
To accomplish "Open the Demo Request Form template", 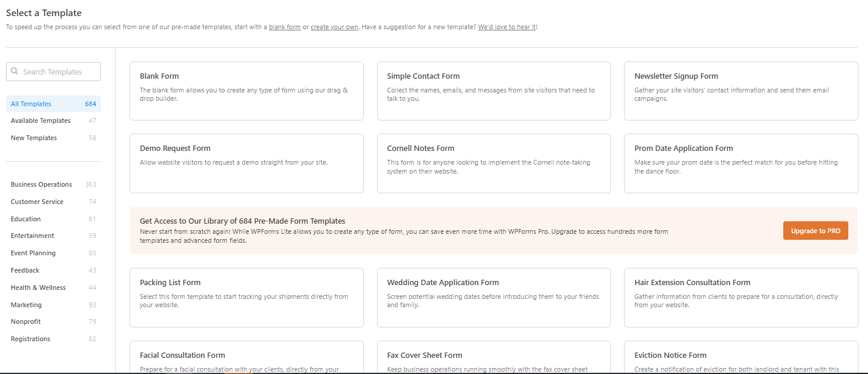I will (x=246, y=163).
